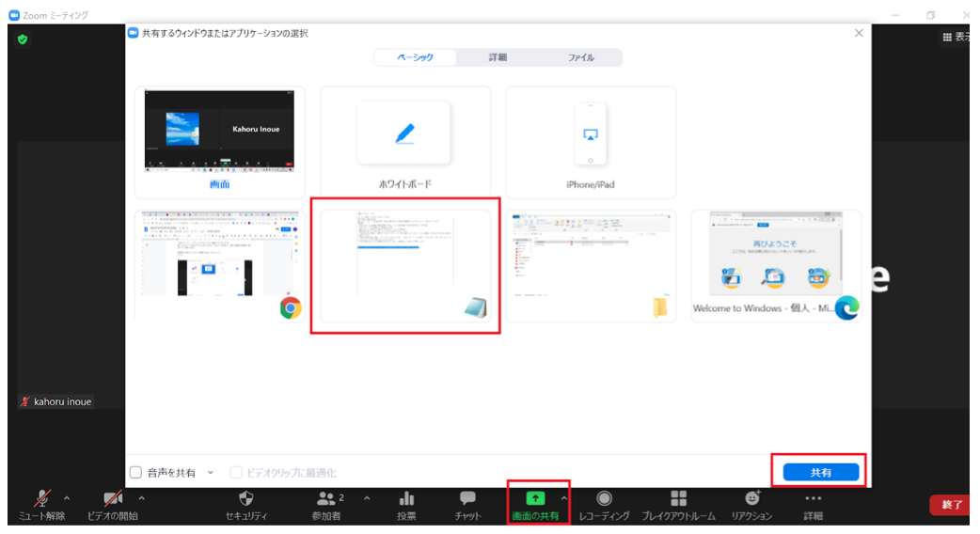Open the Participants panel icon
The width and height of the screenshot is (980, 534).
326,499
